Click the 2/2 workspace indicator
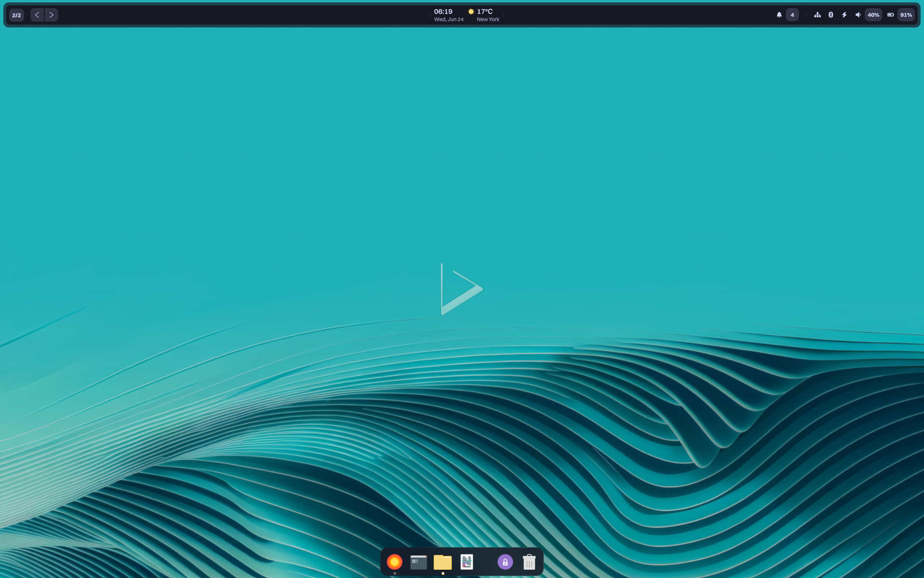The width and height of the screenshot is (924, 578). click(x=16, y=15)
